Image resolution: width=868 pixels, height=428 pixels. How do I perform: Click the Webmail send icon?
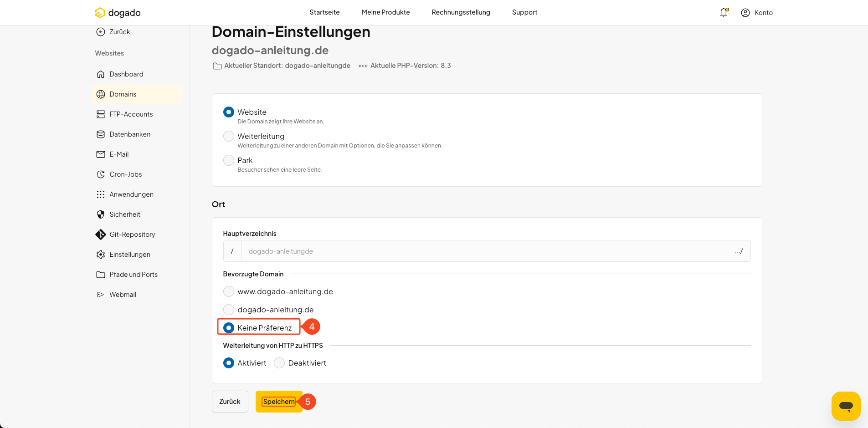tap(101, 295)
